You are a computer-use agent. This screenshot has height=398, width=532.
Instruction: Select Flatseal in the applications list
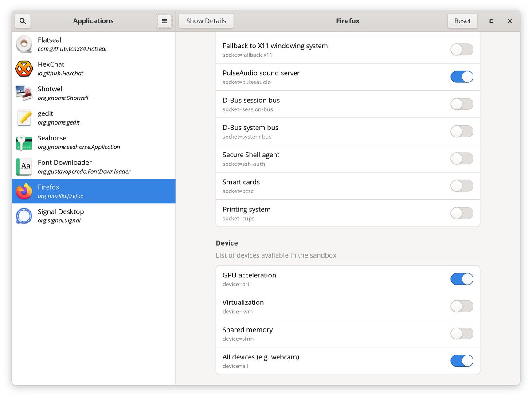94,44
